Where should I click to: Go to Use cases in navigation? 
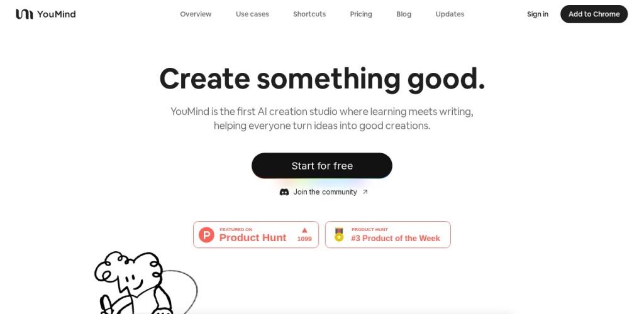click(x=252, y=14)
